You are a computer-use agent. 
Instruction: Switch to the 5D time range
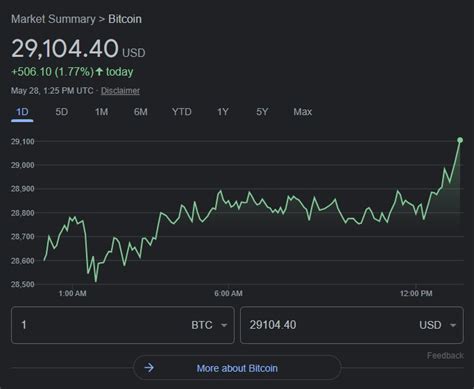pyautogui.click(x=62, y=112)
